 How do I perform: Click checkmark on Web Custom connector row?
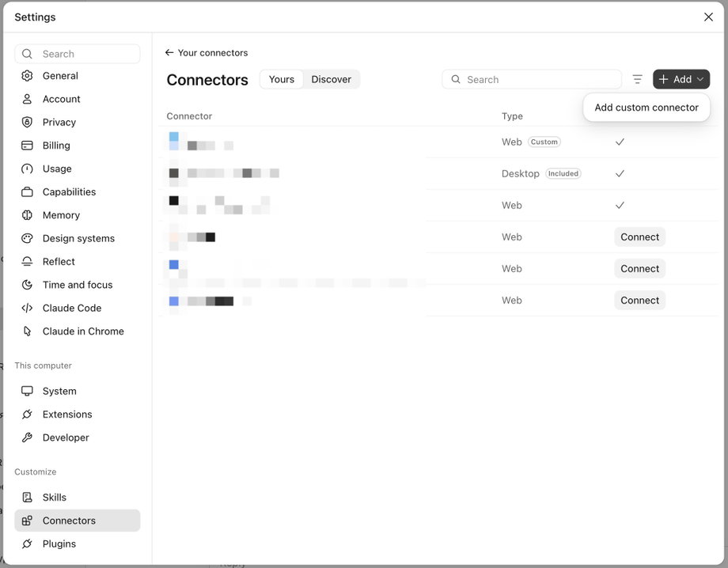coord(620,142)
